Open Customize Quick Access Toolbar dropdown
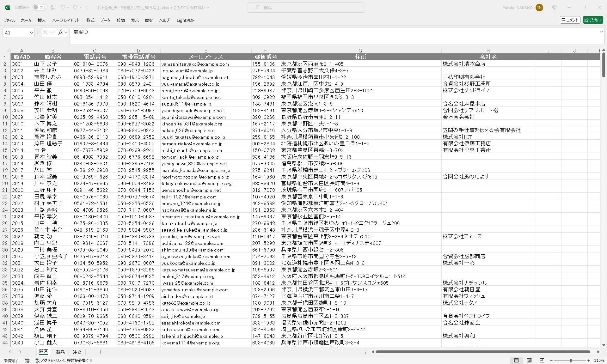This screenshot has width=607, height=364. pyautogui.click(x=88, y=8)
